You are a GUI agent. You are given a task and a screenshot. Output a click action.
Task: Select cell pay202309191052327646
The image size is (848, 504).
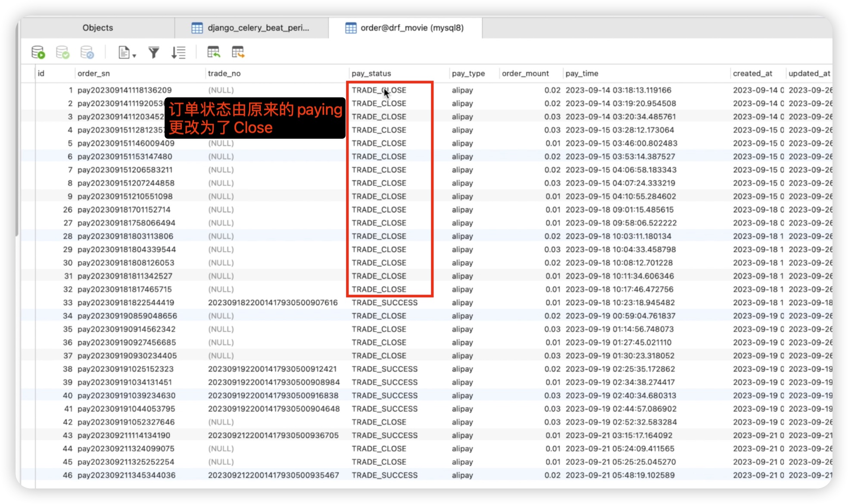pyautogui.click(x=126, y=422)
